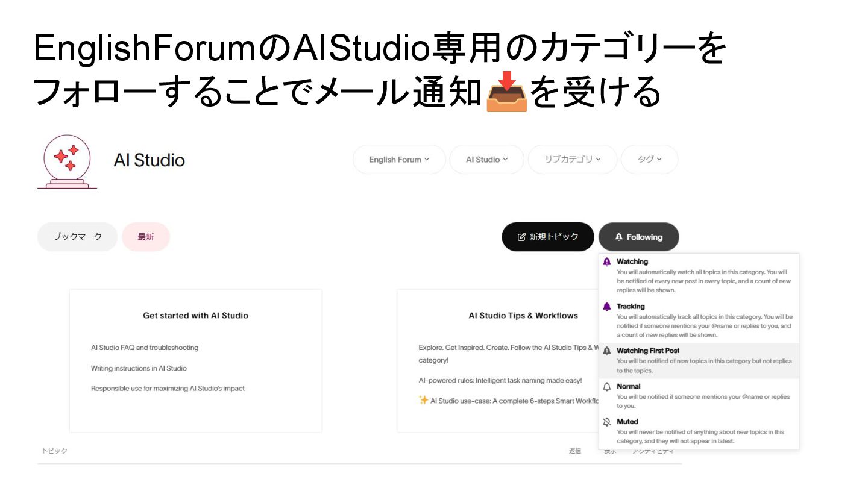Sort by the トピック column header

pos(54,451)
